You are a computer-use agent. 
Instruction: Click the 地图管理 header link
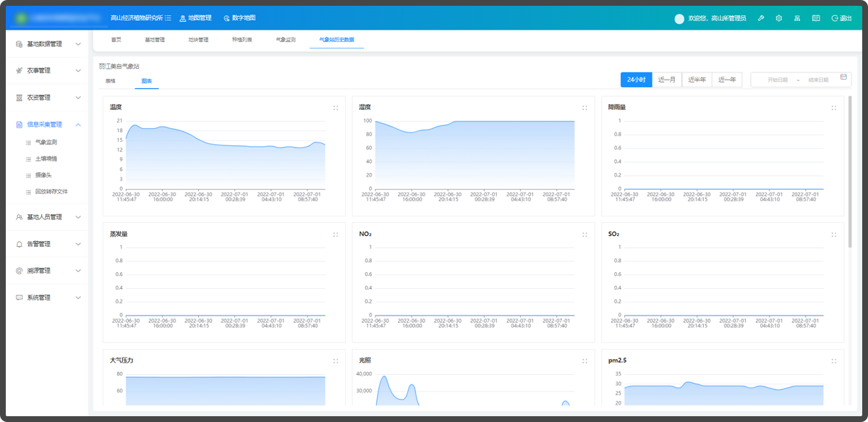point(199,18)
